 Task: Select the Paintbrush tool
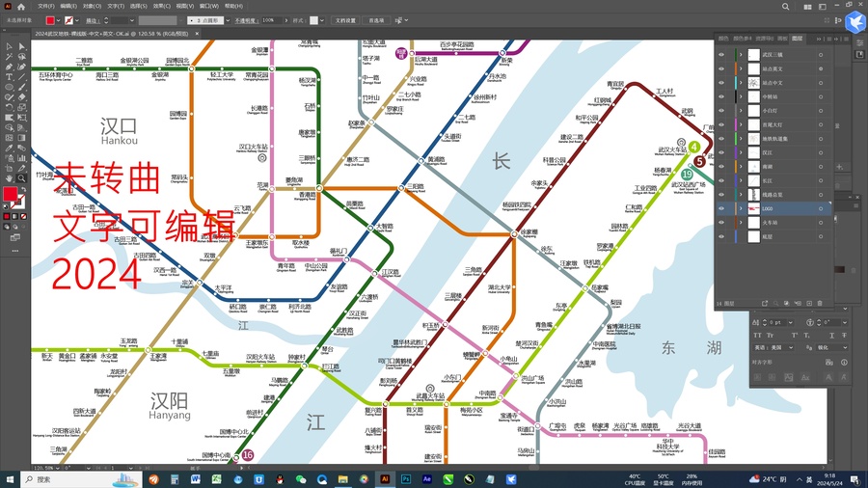click(x=21, y=87)
